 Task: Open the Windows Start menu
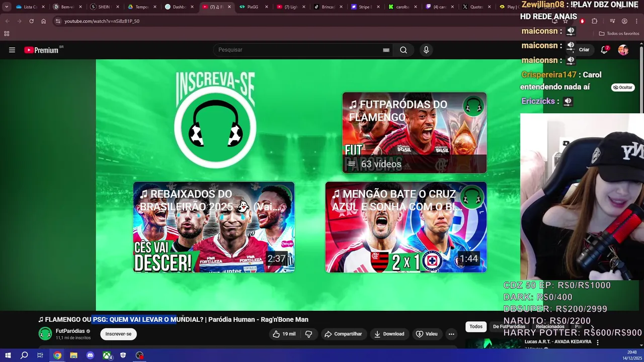click(8, 355)
